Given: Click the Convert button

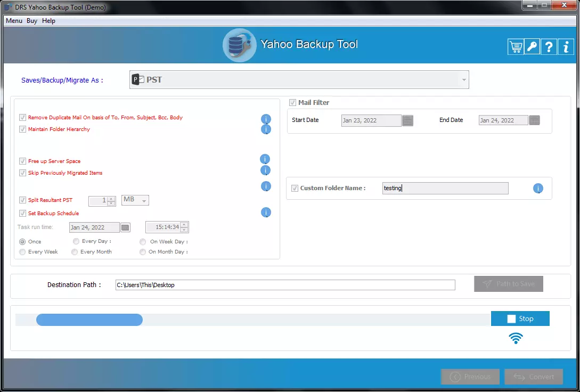Looking at the screenshot, I should [534, 377].
